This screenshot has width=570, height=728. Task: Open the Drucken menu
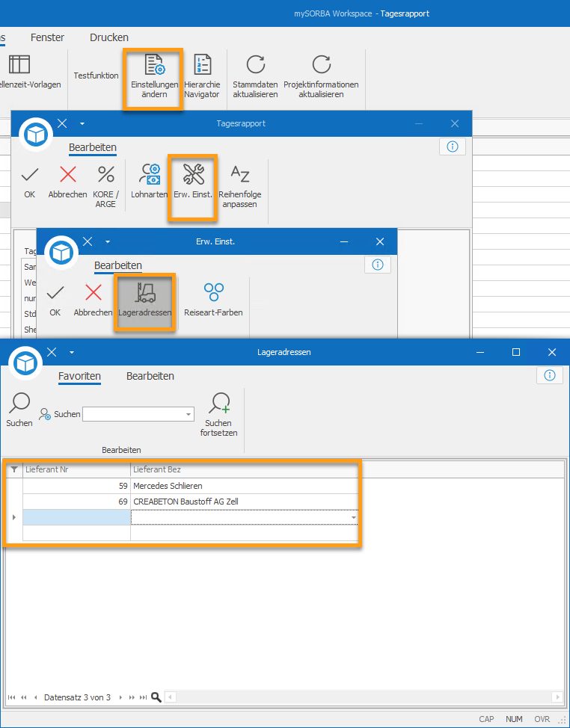(109, 37)
